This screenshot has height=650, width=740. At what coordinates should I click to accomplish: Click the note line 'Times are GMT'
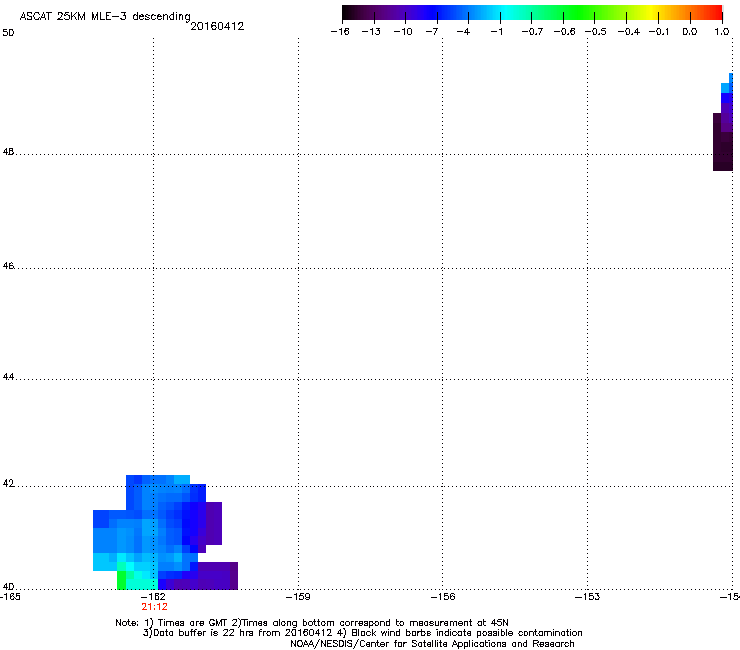[193, 623]
